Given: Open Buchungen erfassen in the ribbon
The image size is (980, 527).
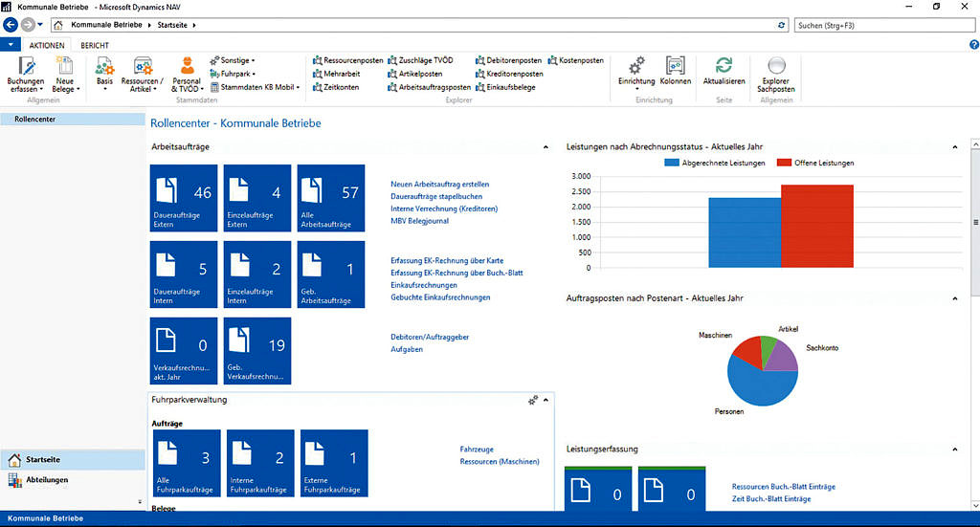Looking at the screenshot, I should pos(26,67).
